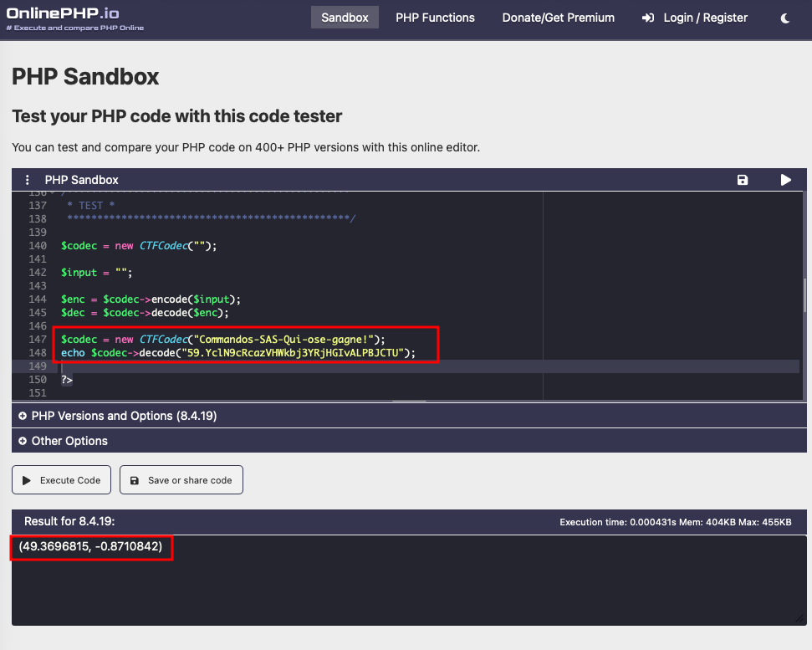Open the Sandbox nav tab
Viewport: 812px width, 650px height.
(345, 18)
